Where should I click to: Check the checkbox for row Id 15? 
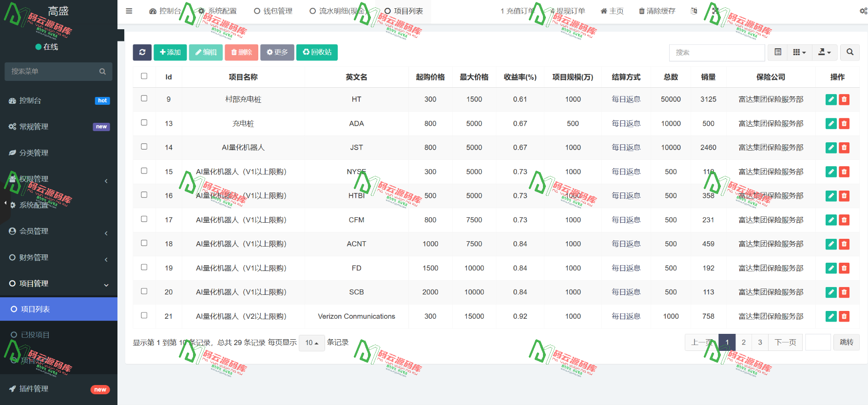pyautogui.click(x=144, y=171)
